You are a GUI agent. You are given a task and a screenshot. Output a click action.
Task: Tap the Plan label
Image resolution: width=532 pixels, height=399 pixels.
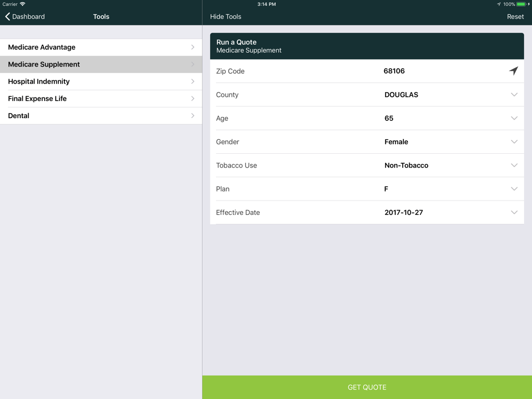tap(222, 189)
